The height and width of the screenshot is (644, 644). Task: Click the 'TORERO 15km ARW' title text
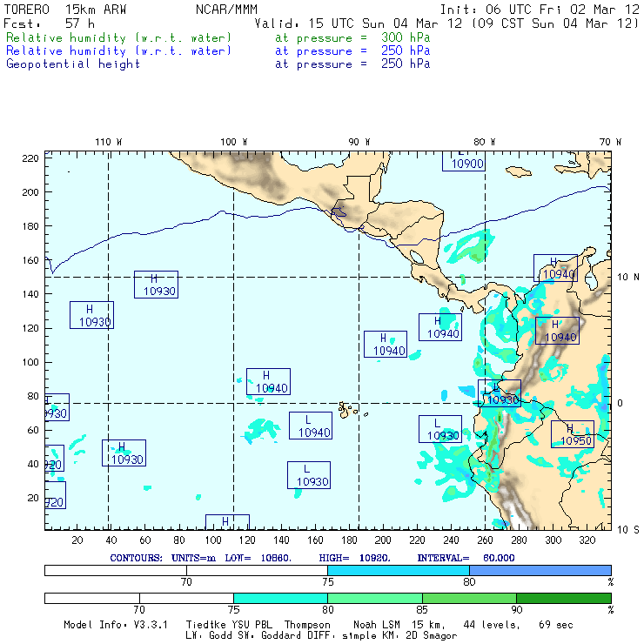pyautogui.click(x=65, y=10)
